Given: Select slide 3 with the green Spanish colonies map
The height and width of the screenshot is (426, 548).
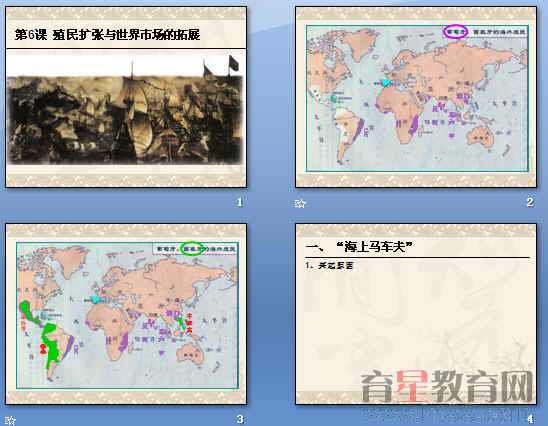Looking at the screenshot, I should click(126, 314).
